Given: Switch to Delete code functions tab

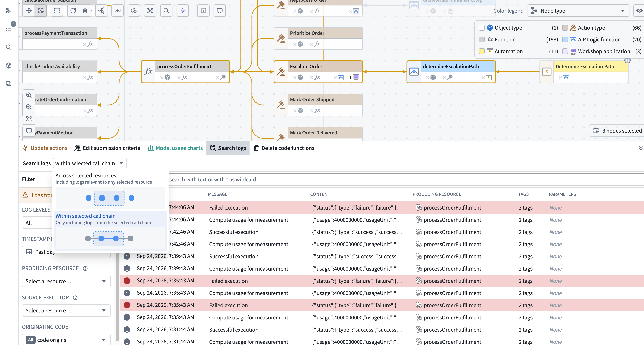Looking at the screenshot, I should 284,148.
